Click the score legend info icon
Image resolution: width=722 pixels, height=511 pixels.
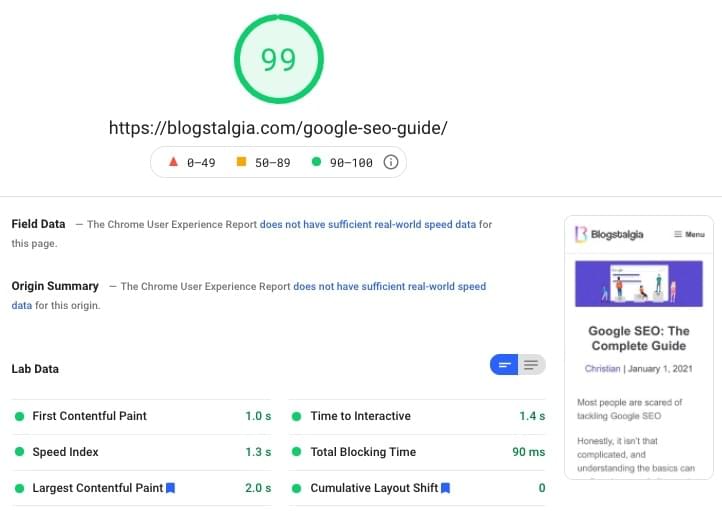[391, 162]
